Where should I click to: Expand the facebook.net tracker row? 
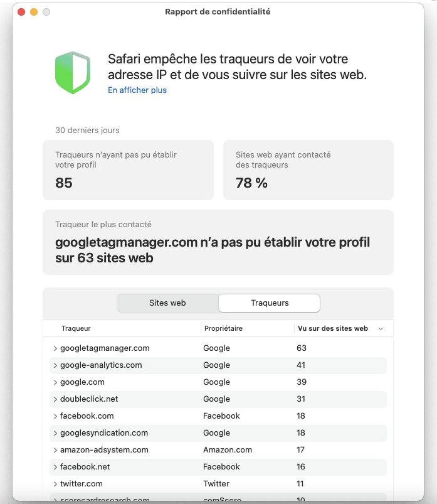coord(55,467)
